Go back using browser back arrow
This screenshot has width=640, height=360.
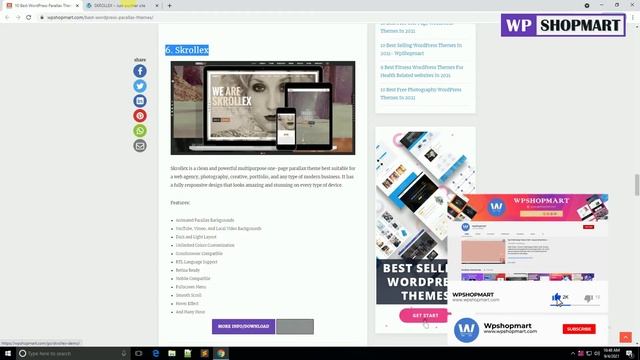[x=7, y=18]
